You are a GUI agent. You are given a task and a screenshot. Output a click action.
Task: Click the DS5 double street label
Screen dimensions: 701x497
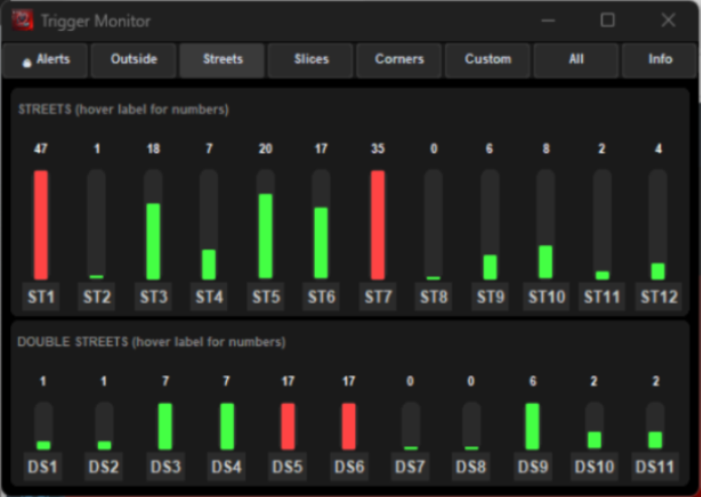(x=288, y=467)
